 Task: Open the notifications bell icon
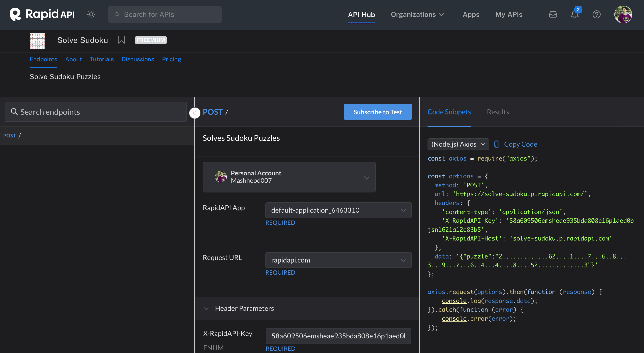[x=574, y=14]
